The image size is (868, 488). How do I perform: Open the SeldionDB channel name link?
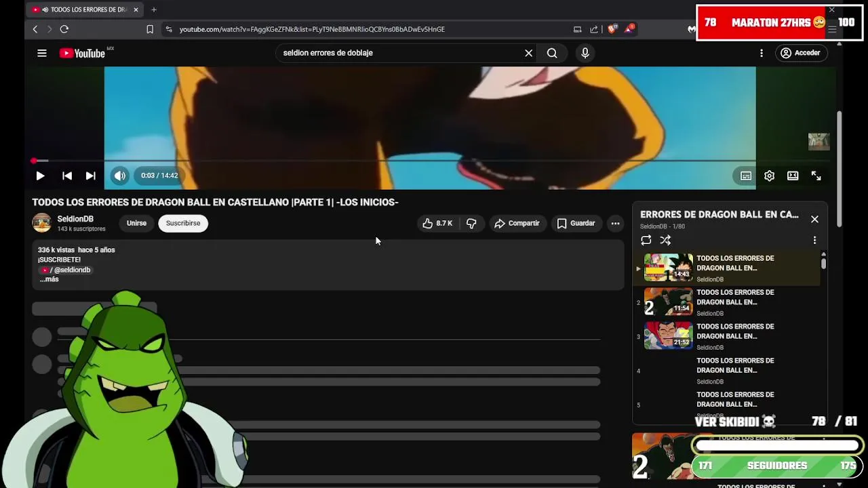click(x=75, y=219)
